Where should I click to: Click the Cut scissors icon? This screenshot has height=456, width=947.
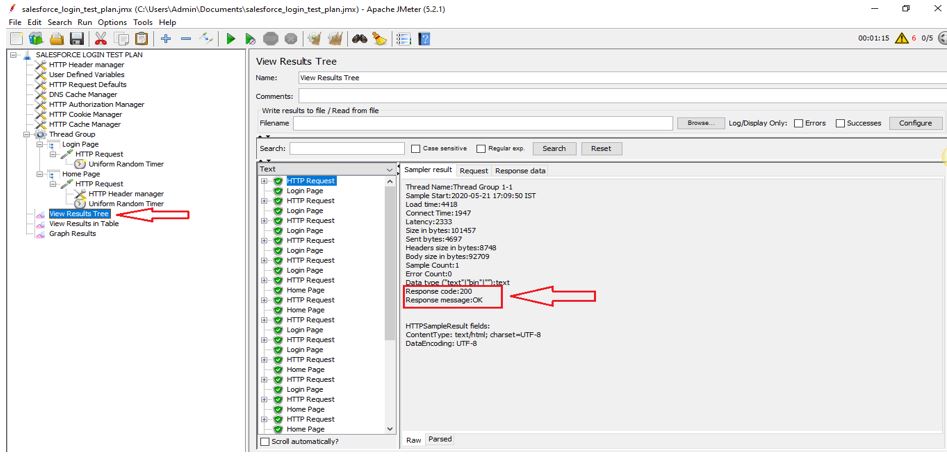tap(101, 39)
